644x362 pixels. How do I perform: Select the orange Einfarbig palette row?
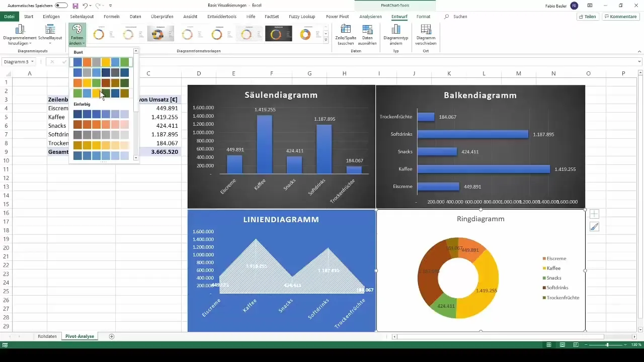101,124
